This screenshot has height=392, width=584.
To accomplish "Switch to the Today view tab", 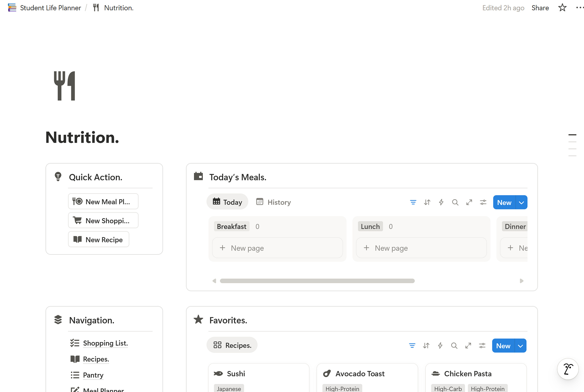I will tap(227, 202).
